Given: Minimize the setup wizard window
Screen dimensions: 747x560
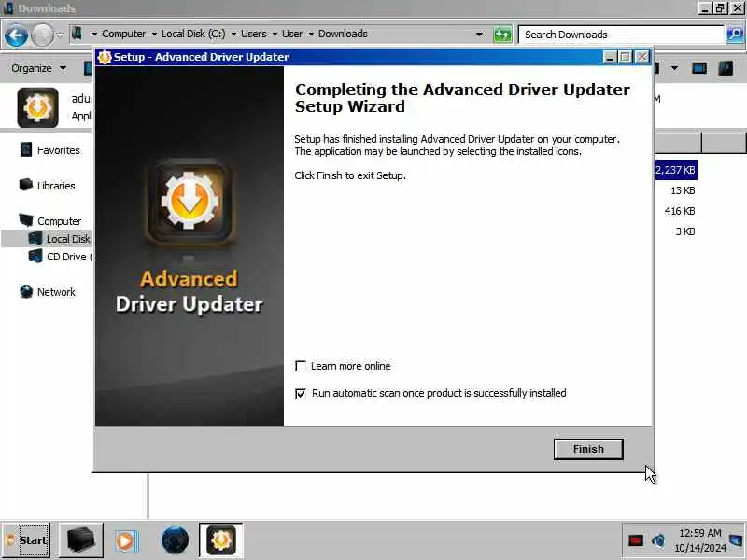Looking at the screenshot, I should tap(610, 57).
